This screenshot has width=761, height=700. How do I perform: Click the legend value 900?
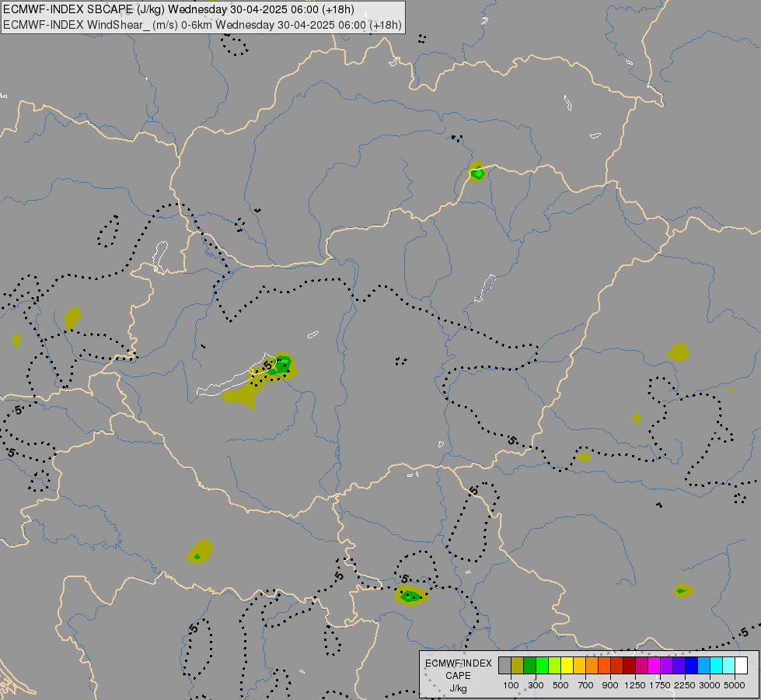click(x=610, y=685)
